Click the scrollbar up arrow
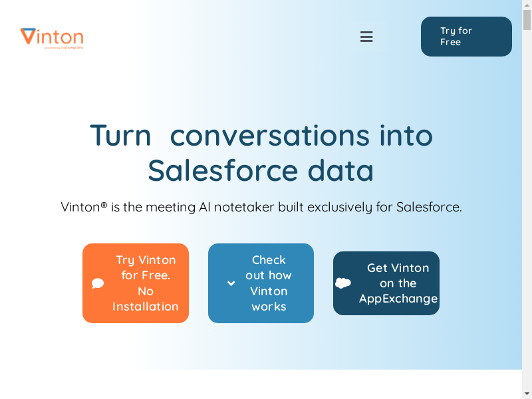532x399 pixels. tap(527, 5)
